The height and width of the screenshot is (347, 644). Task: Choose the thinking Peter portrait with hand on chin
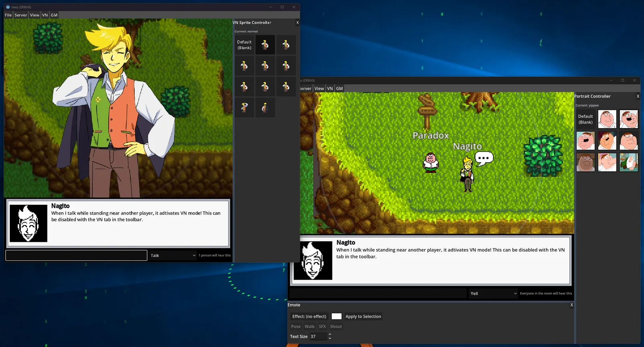point(607,162)
